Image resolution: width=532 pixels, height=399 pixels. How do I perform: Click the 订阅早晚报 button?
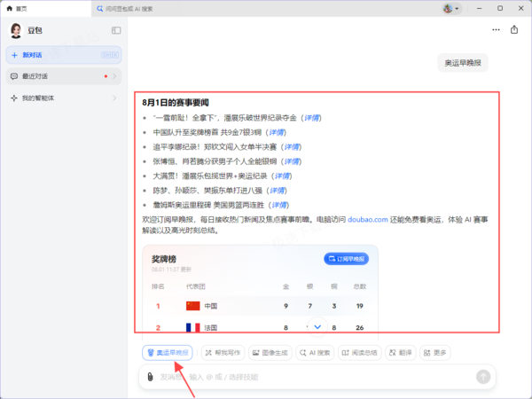(x=347, y=259)
